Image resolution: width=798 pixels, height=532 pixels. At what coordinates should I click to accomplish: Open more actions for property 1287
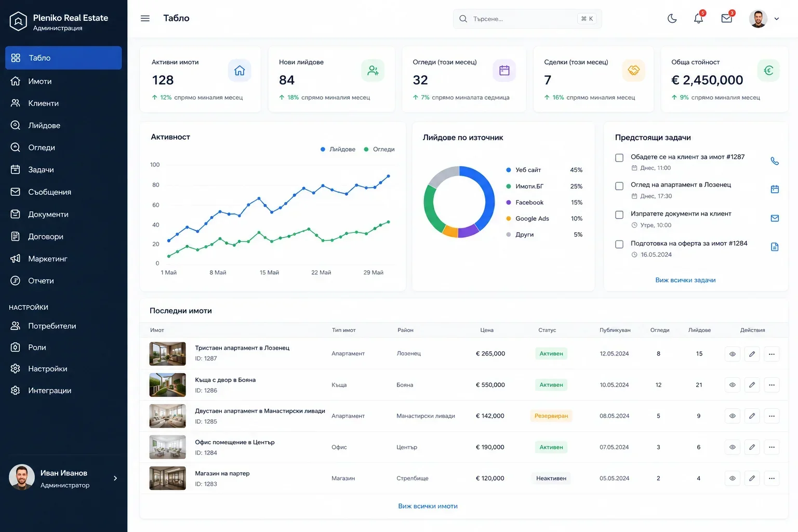coord(772,354)
